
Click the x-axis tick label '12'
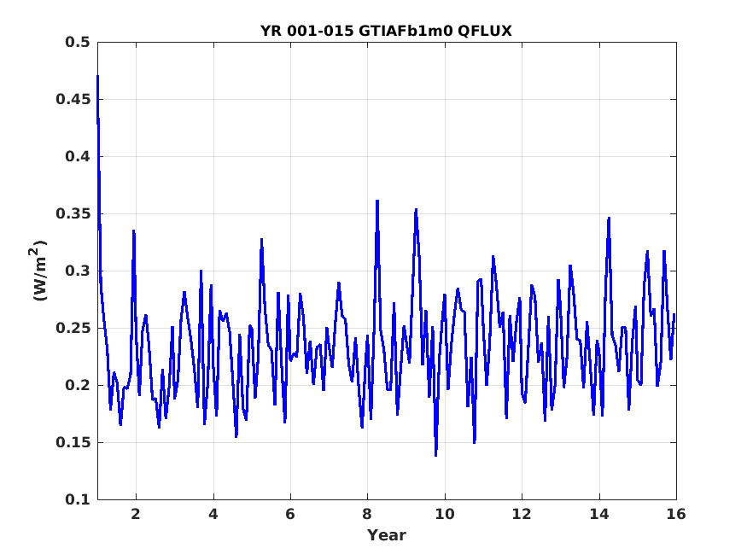pos(522,514)
